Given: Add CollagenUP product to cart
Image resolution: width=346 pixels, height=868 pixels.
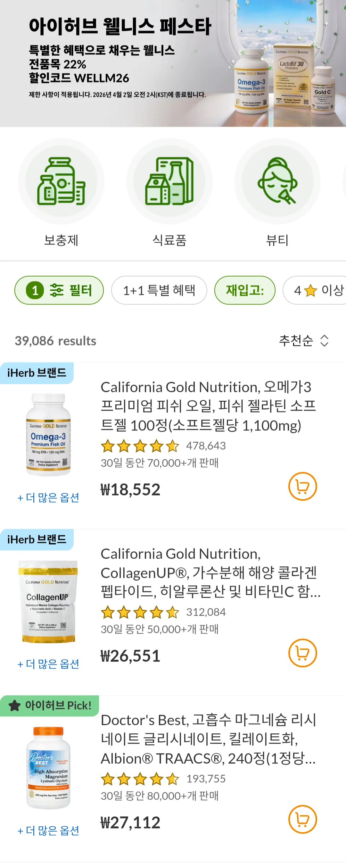Looking at the screenshot, I should pos(302,653).
